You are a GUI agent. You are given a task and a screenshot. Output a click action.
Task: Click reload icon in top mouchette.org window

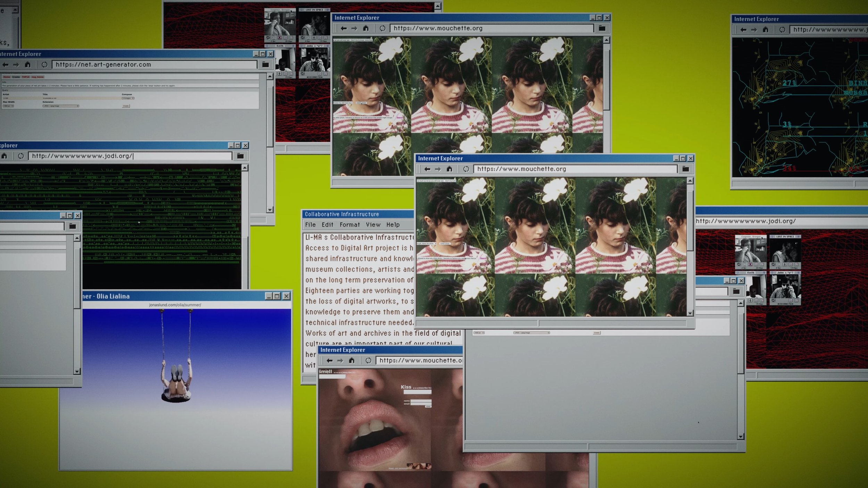click(382, 28)
